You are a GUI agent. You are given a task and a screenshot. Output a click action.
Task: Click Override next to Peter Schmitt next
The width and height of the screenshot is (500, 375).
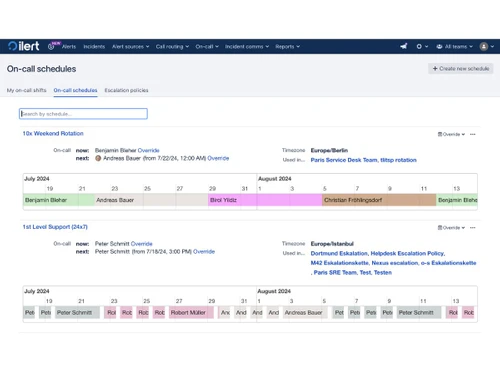click(204, 251)
